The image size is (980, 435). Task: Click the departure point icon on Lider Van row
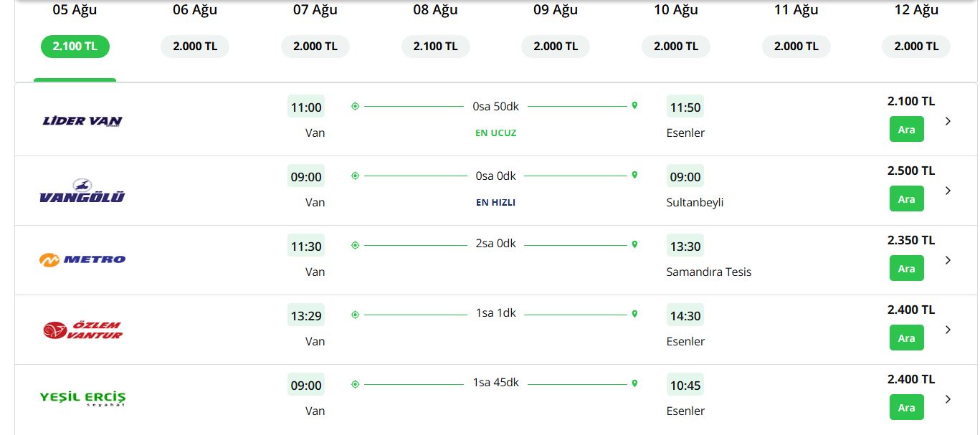[355, 106]
